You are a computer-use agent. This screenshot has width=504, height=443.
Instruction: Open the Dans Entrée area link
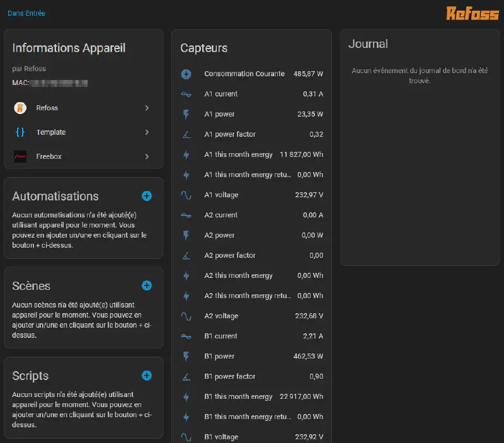(26, 13)
